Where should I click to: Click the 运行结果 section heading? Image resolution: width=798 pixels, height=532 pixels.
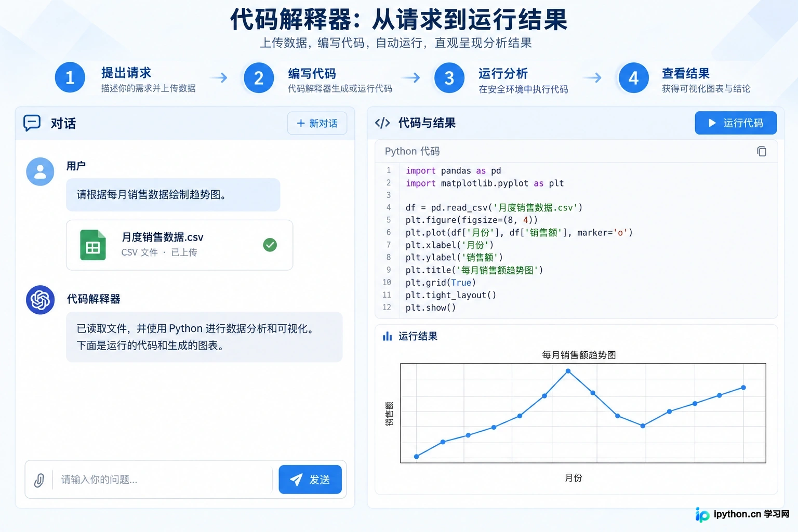point(418,336)
